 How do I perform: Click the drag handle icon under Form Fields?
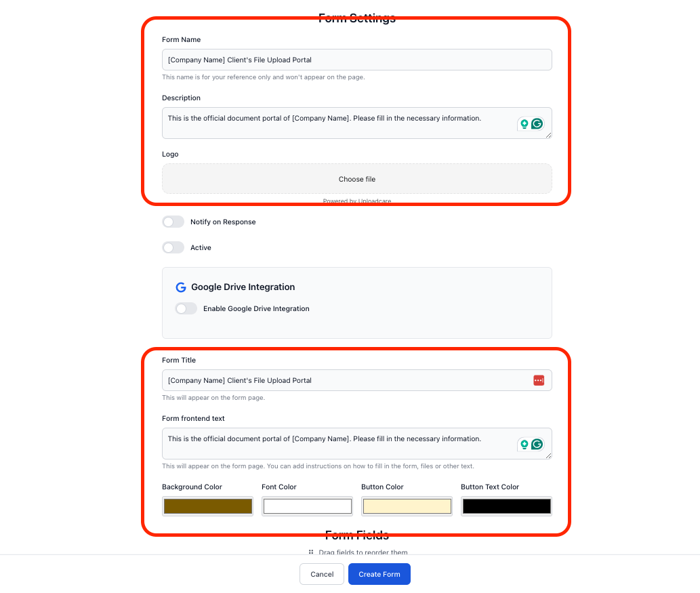[311, 552]
